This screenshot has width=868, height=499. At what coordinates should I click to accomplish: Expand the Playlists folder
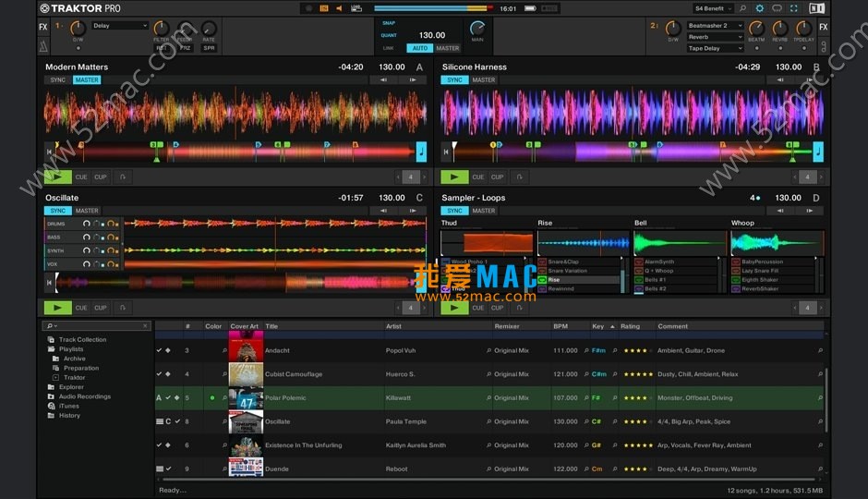click(71, 349)
